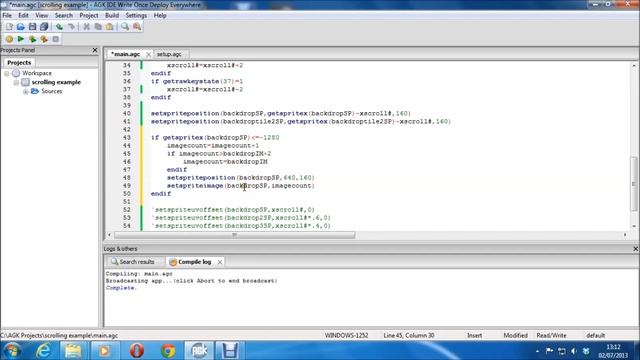The width and height of the screenshot is (640, 360).
Task: Open the Project menu
Action: pos(89,16)
